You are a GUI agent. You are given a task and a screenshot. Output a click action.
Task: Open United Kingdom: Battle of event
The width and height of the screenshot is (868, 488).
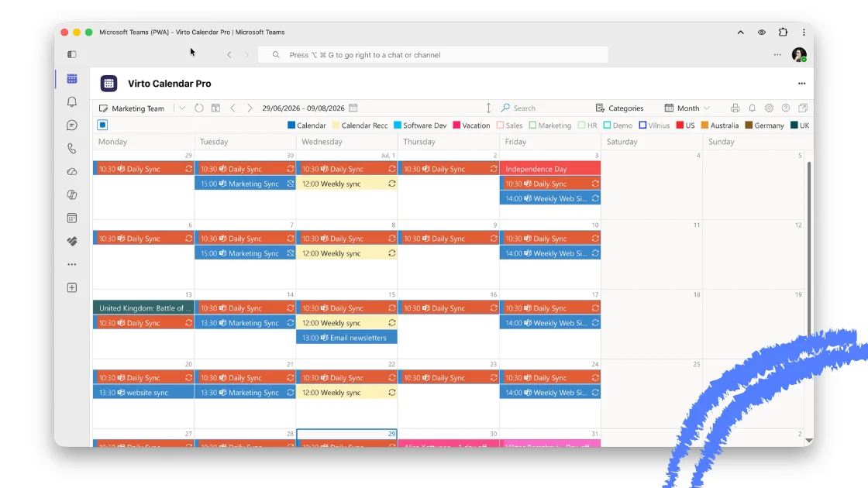point(143,308)
